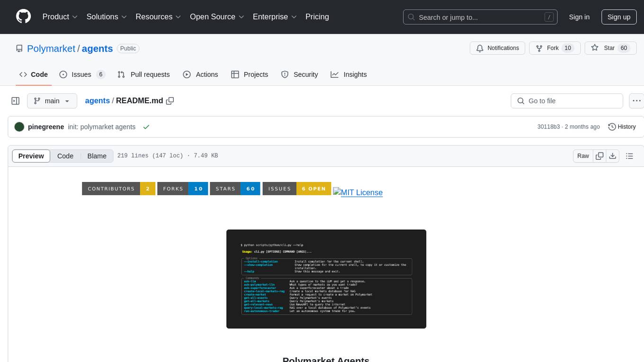The width and height of the screenshot is (644, 362).
Task: Focus the Go to file field
Action: (x=567, y=101)
